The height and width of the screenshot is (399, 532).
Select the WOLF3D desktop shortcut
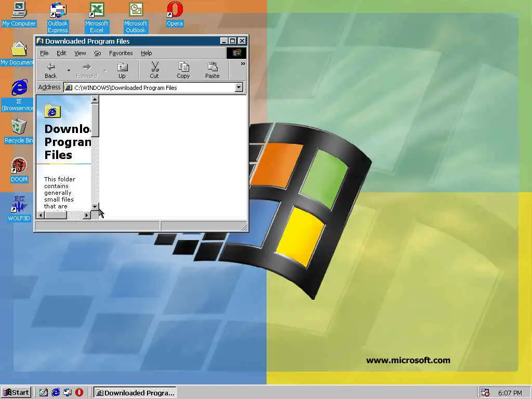(x=19, y=209)
